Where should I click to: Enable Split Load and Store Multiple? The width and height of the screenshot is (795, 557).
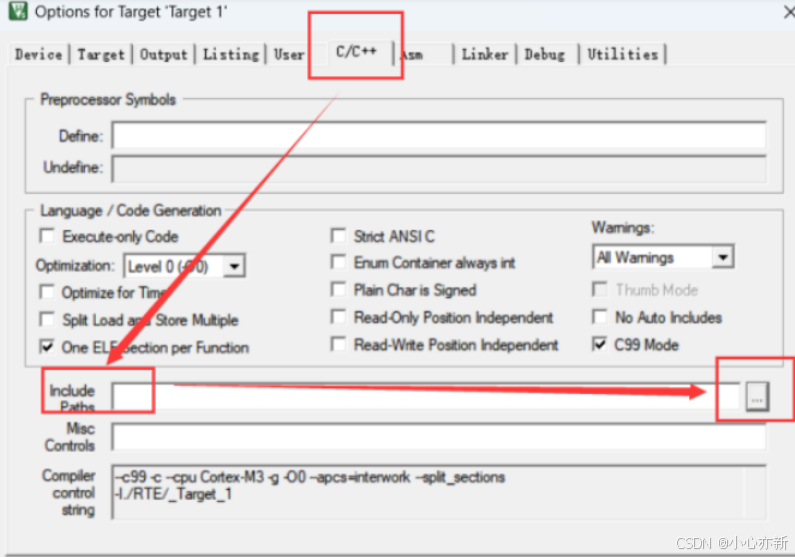pyautogui.click(x=47, y=319)
